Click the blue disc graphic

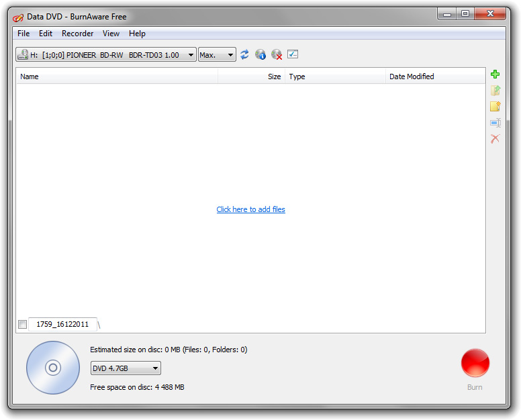[53, 368]
